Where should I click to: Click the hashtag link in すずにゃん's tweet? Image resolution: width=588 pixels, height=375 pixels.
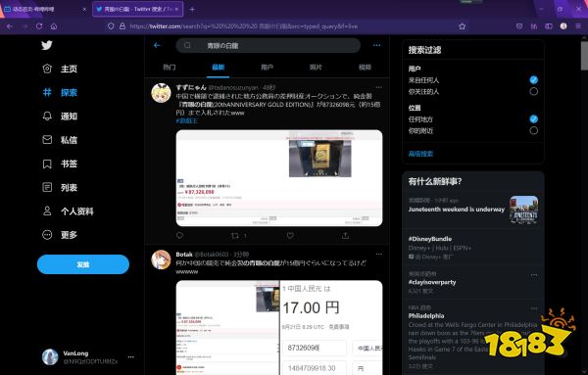[x=187, y=120]
